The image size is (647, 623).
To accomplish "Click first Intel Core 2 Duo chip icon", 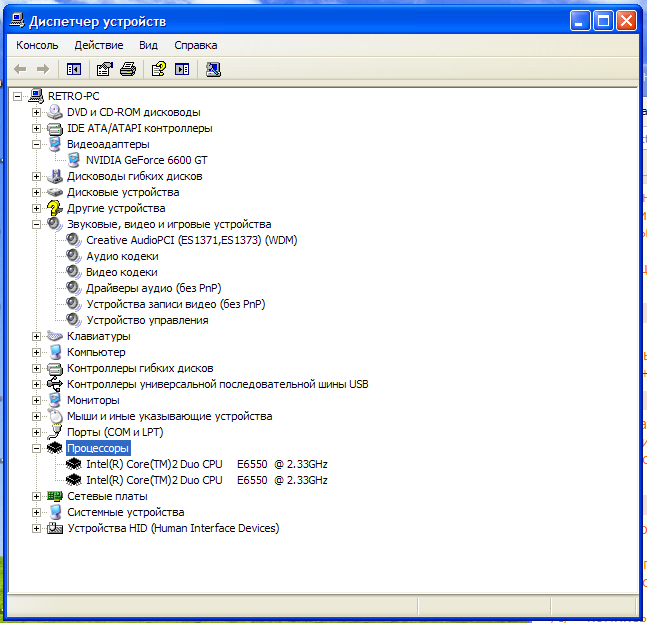I will [74, 464].
